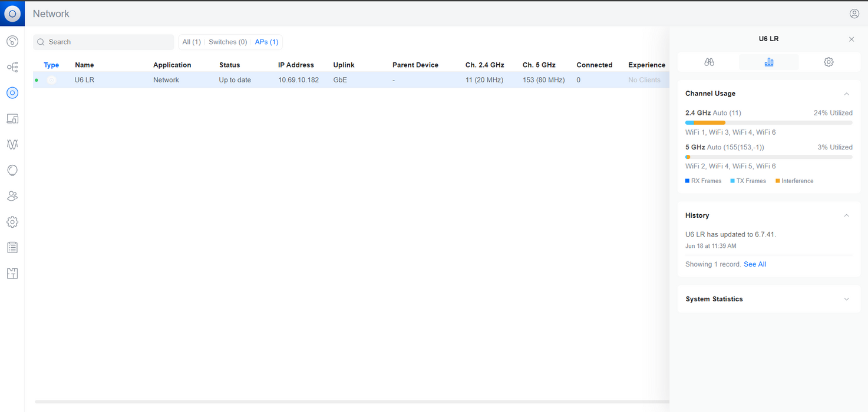Switch to the device settings gear tab
The height and width of the screenshot is (412, 868).
(829, 62)
